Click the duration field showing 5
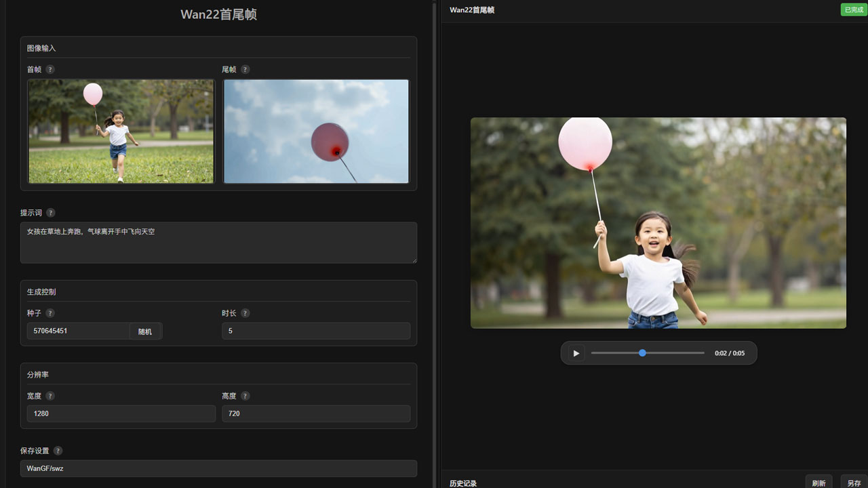 (x=316, y=331)
